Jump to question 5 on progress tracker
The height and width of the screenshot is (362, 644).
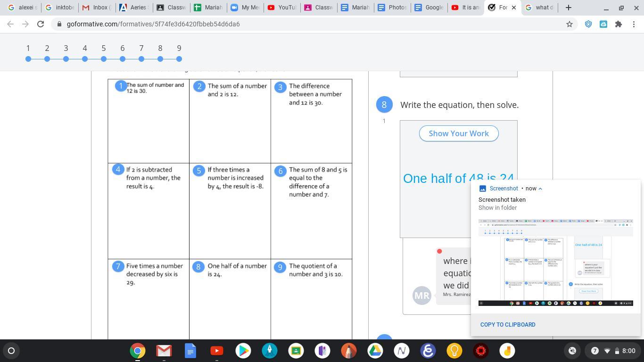pos(104,59)
